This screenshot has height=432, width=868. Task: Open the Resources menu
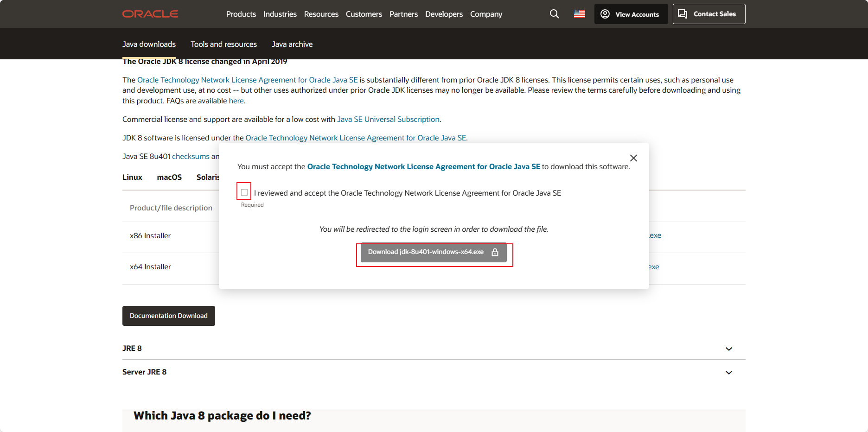(x=321, y=14)
